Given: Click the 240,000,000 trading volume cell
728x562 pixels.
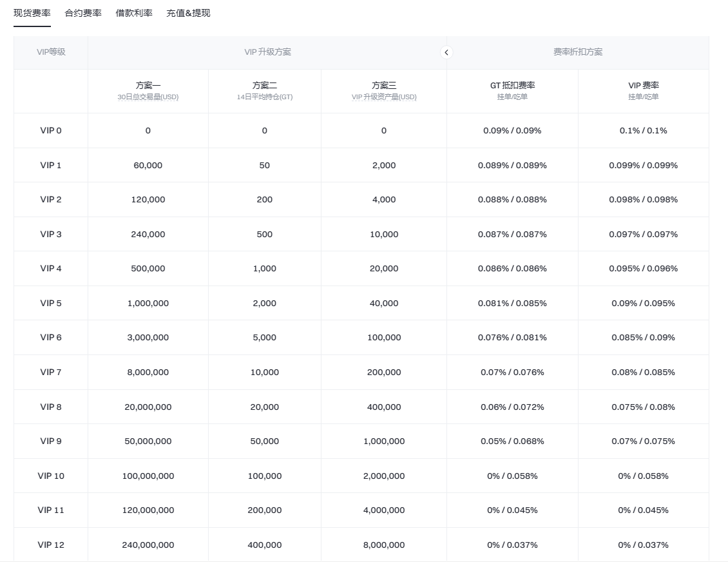Looking at the screenshot, I should (x=148, y=545).
